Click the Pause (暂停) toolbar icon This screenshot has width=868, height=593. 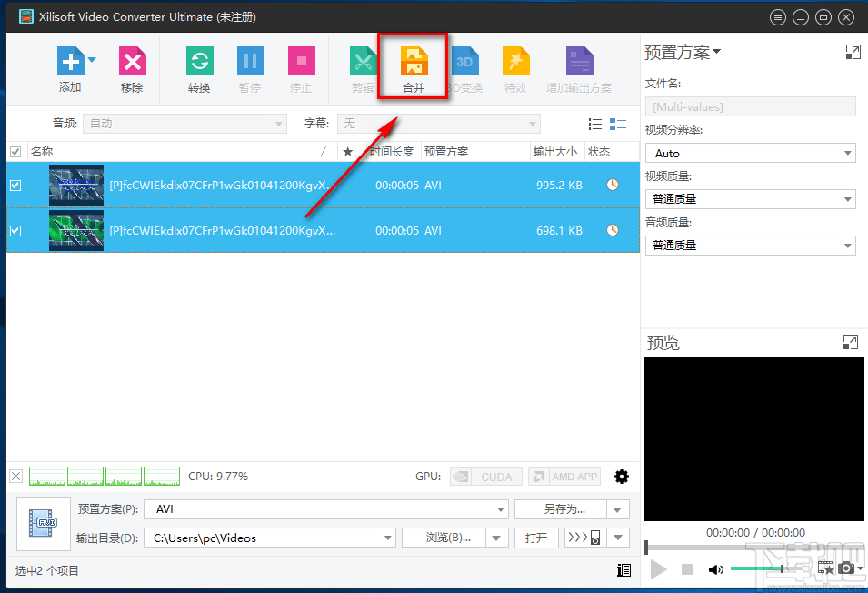tap(250, 61)
